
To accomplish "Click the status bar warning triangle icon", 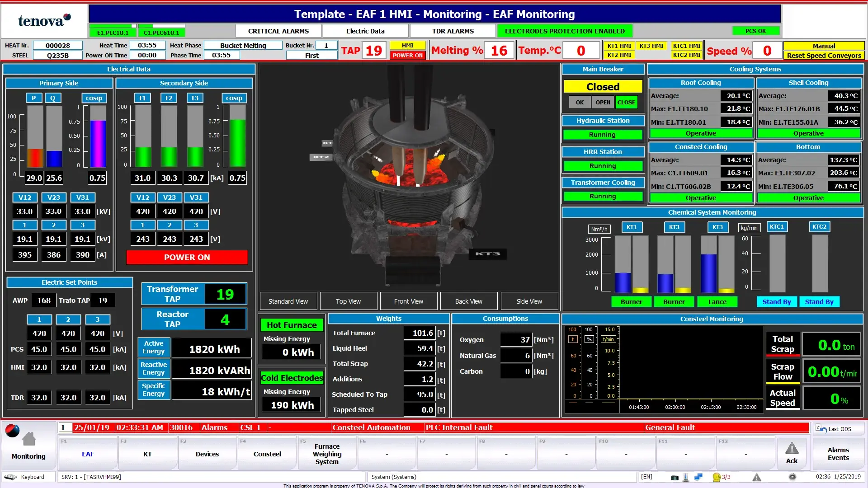I will pyautogui.click(x=757, y=477).
